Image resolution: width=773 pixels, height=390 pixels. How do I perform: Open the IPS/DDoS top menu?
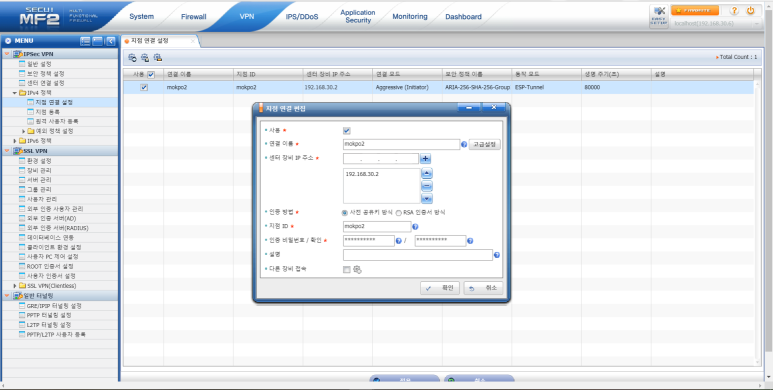click(x=302, y=17)
